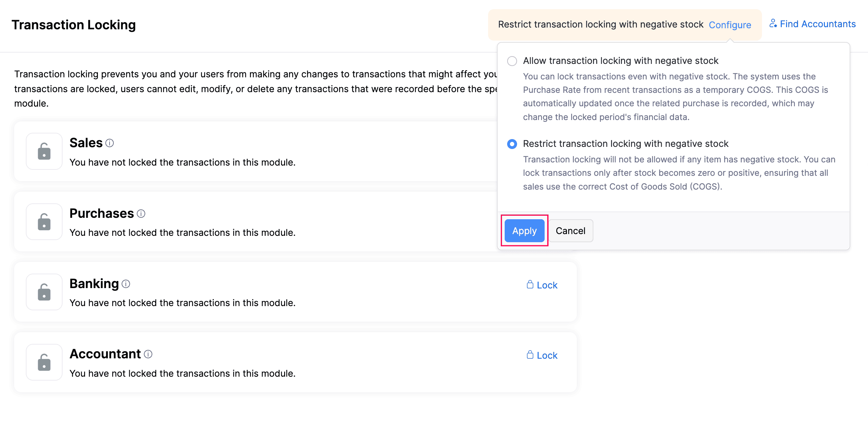Click the padlock icon next to Banking
868x442 pixels.
click(x=44, y=292)
